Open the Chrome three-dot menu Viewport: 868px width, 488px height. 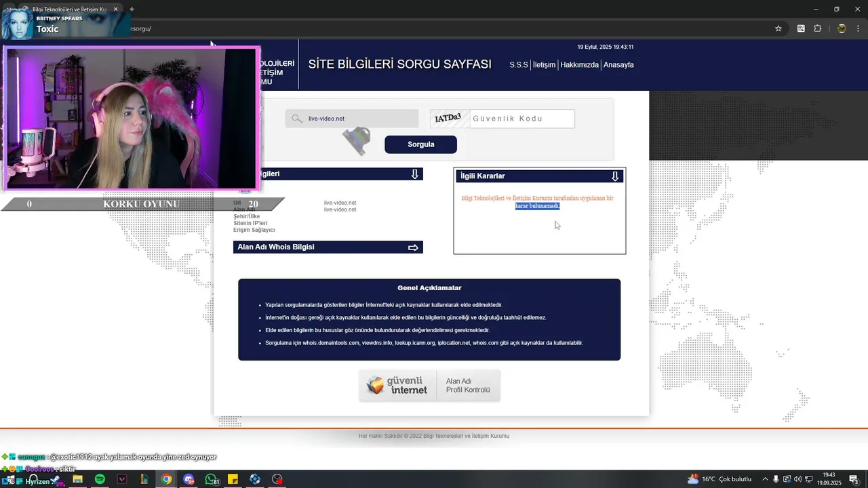click(859, 28)
